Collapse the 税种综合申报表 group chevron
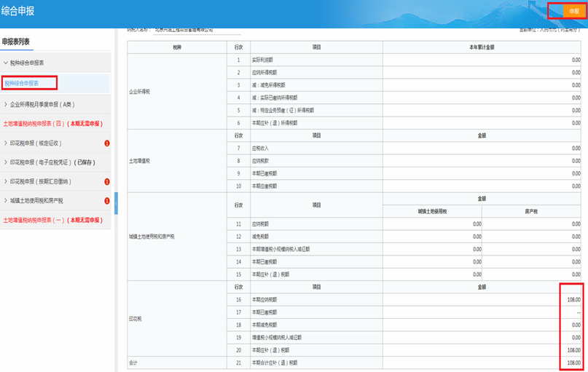 (x=6, y=63)
